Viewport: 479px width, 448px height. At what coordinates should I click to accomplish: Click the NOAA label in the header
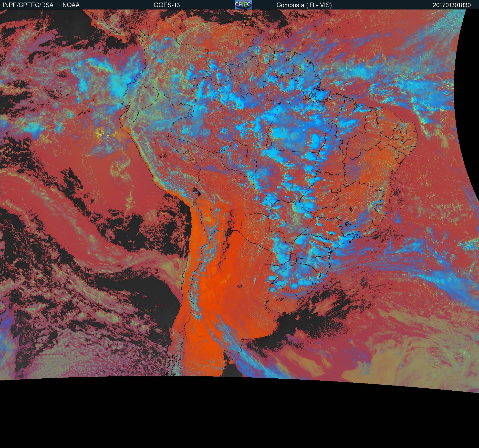point(71,5)
